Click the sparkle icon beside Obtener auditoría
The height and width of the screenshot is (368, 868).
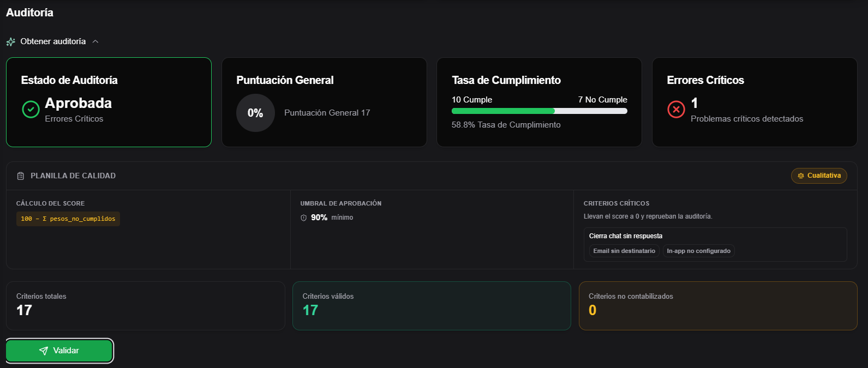click(10, 42)
